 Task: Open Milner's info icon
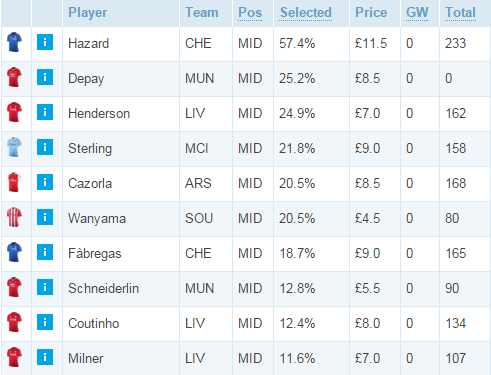[x=45, y=357]
